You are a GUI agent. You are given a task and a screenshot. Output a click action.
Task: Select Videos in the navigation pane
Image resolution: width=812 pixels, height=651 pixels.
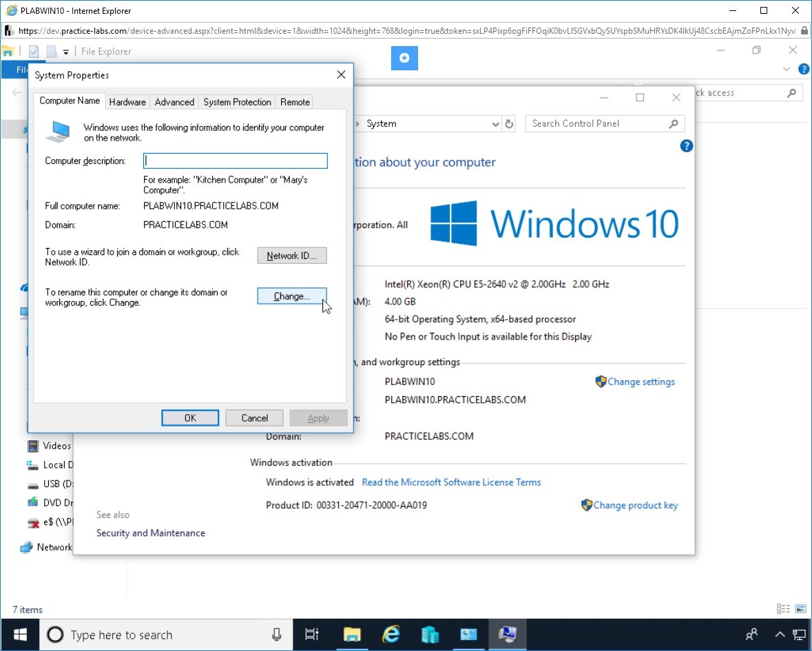coord(49,446)
